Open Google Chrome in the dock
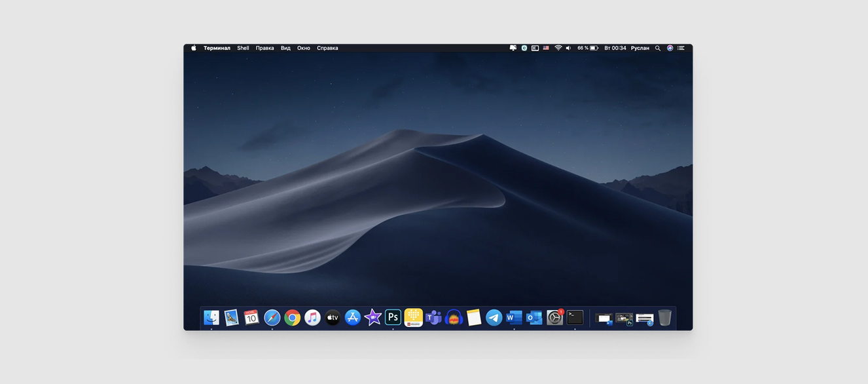The width and height of the screenshot is (868, 384). [x=293, y=318]
